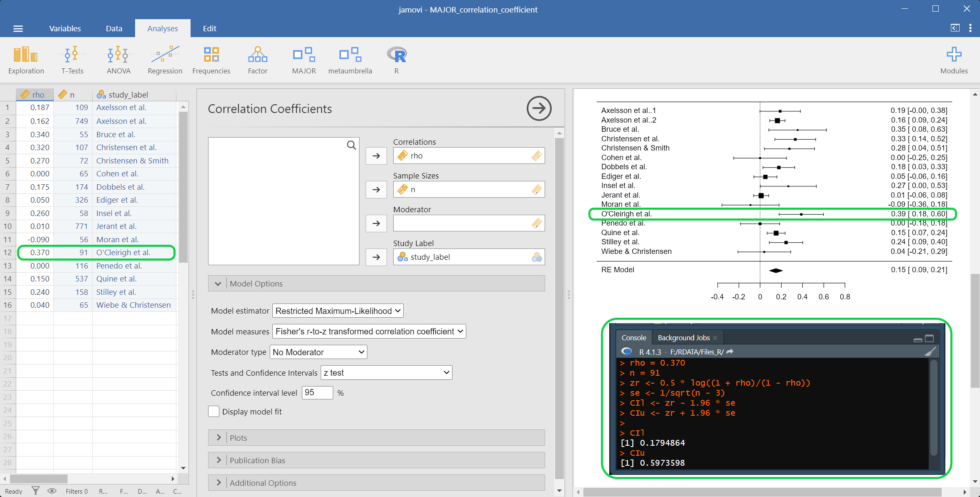Open the T-Tests analysis menu
The width and height of the screenshot is (980, 497).
(72, 60)
